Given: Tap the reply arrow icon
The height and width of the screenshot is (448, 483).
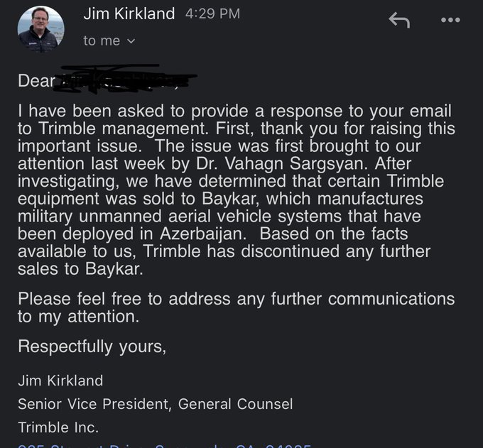Looking at the screenshot, I should tap(399, 21).
